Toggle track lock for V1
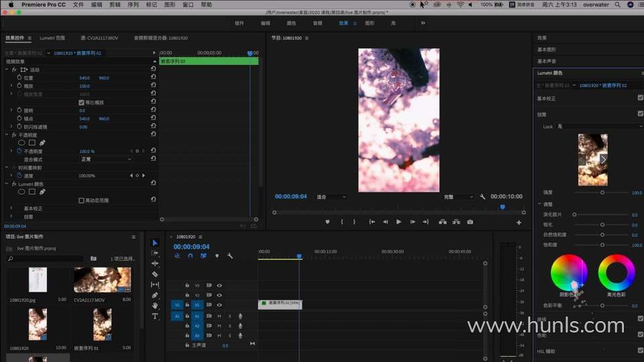The image size is (644, 362). click(x=187, y=305)
